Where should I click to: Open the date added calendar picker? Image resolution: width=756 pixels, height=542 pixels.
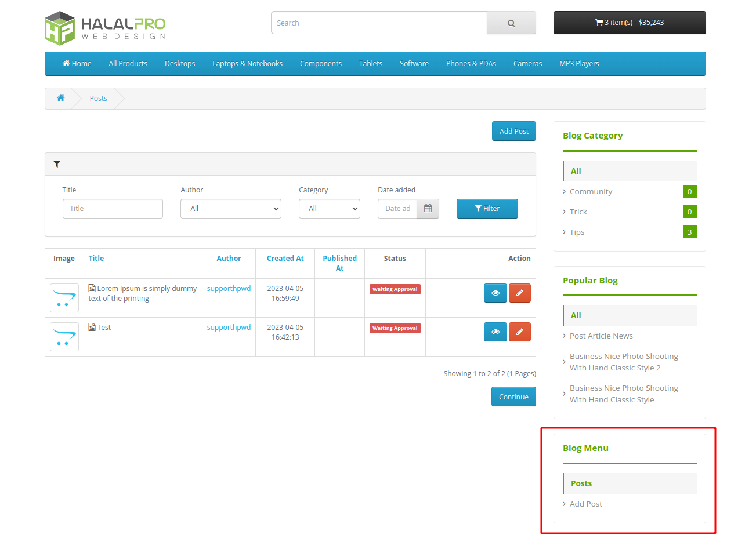(x=428, y=209)
